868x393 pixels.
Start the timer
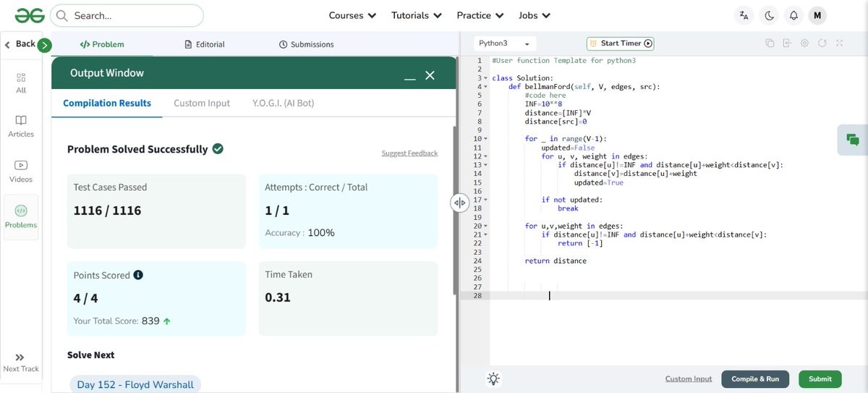tap(621, 43)
